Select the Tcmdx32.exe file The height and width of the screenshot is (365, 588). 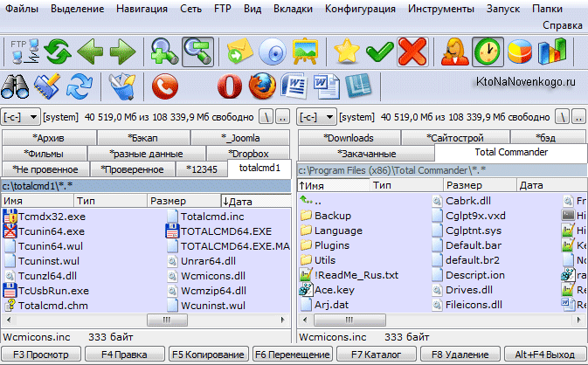(x=45, y=217)
